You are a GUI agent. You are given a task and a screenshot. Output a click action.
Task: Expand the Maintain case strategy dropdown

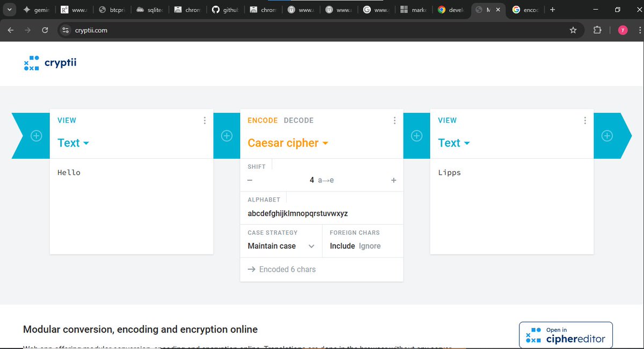281,246
